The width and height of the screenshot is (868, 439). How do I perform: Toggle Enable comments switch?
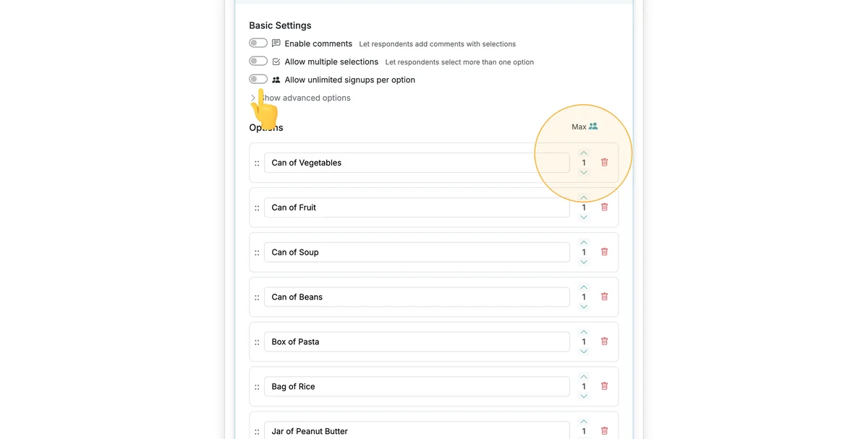(x=258, y=43)
